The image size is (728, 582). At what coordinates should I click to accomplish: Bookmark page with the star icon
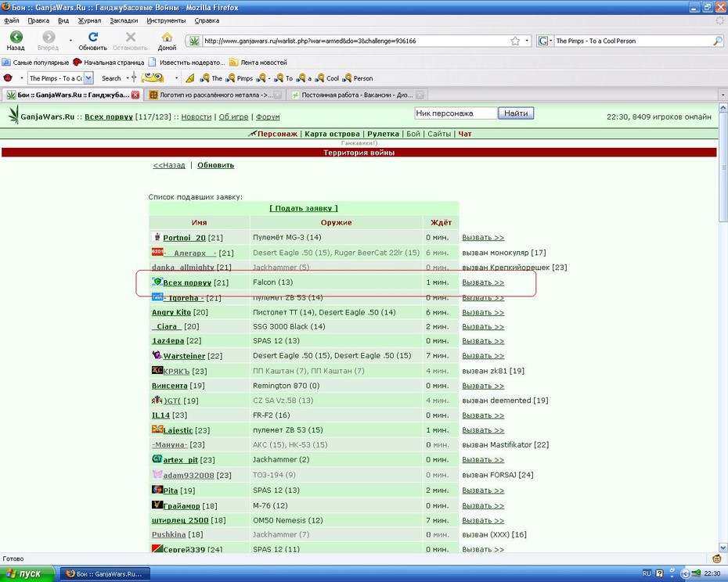pos(515,41)
